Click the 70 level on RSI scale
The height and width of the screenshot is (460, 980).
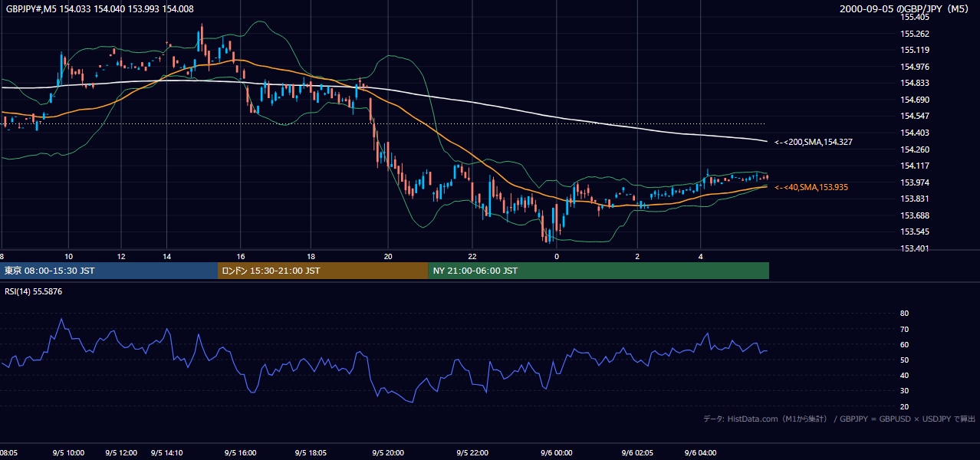click(904, 329)
